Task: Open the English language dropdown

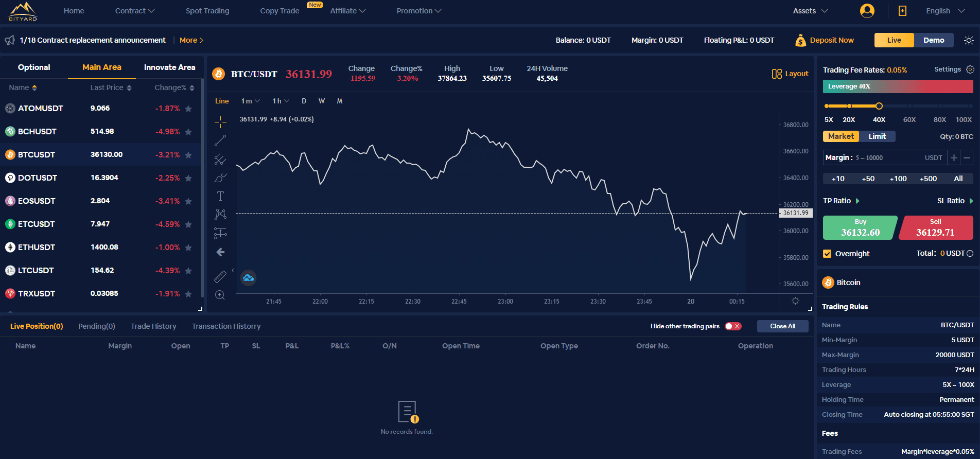Action: click(x=945, y=11)
